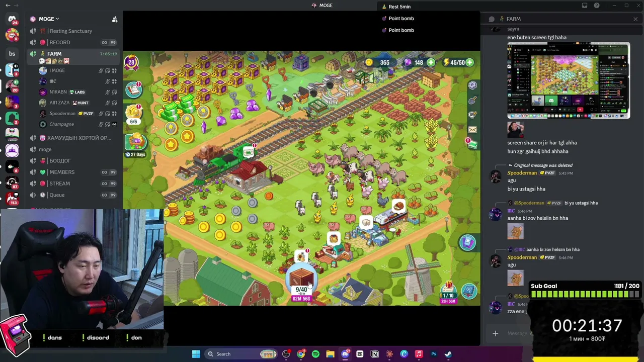644x362 pixels.
Task: Select user Spooderman in voice list
Action: click(78, 114)
